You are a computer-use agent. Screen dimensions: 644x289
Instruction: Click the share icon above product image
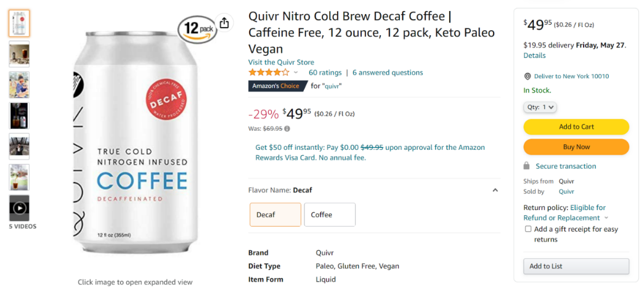[224, 23]
